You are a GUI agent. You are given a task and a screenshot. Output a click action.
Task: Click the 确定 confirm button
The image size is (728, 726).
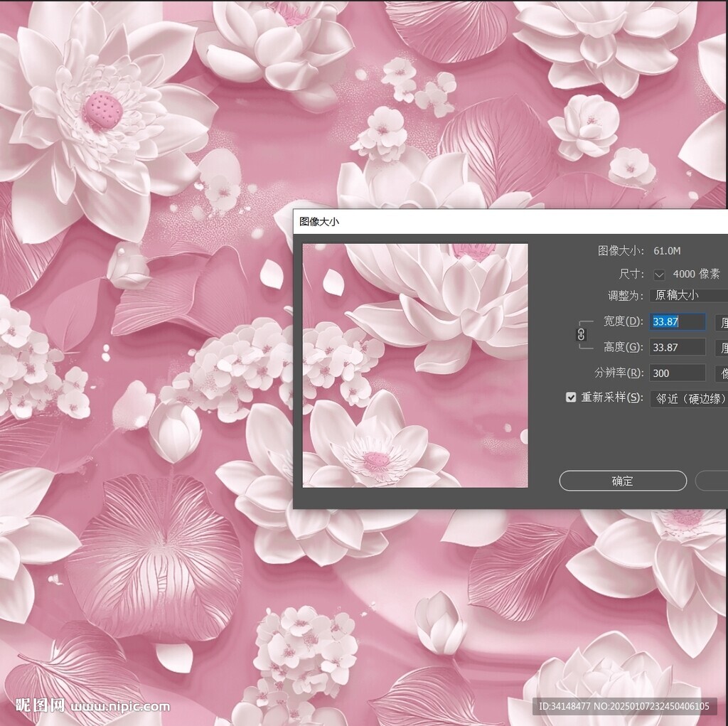623,481
